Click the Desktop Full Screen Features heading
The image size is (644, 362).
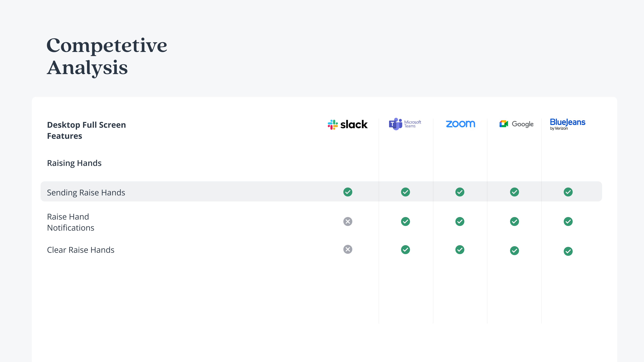click(x=87, y=130)
